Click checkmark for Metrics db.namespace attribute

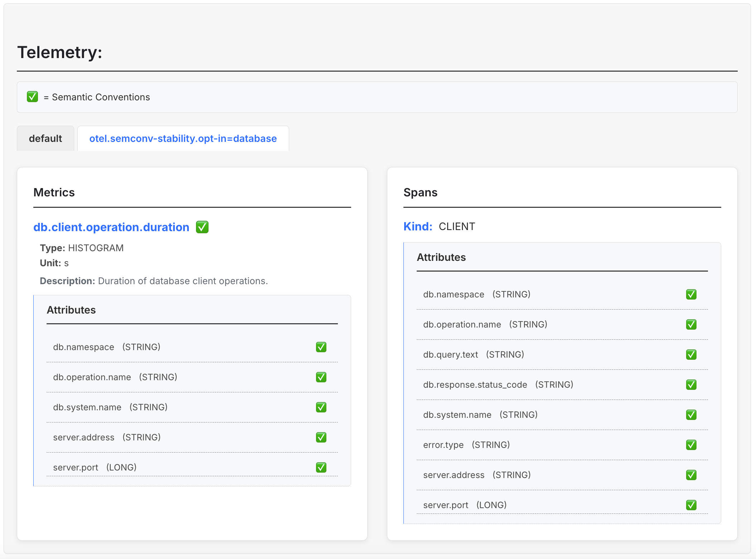tap(321, 347)
